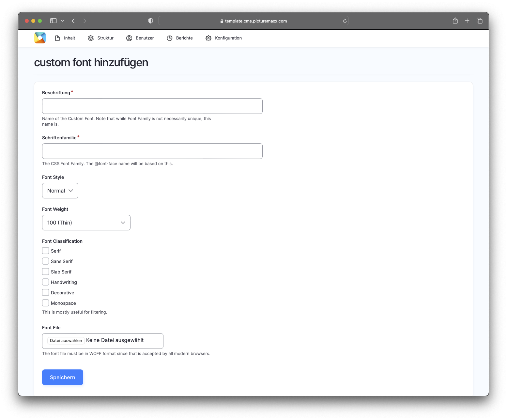Click the Struktur layers icon

coord(91,38)
